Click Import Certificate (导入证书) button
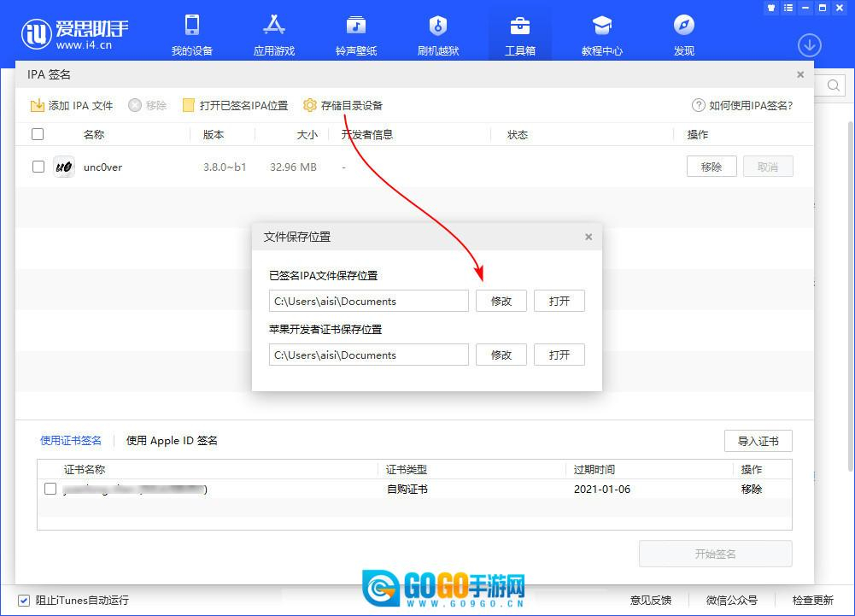This screenshot has height=616, width=855. pyautogui.click(x=758, y=441)
